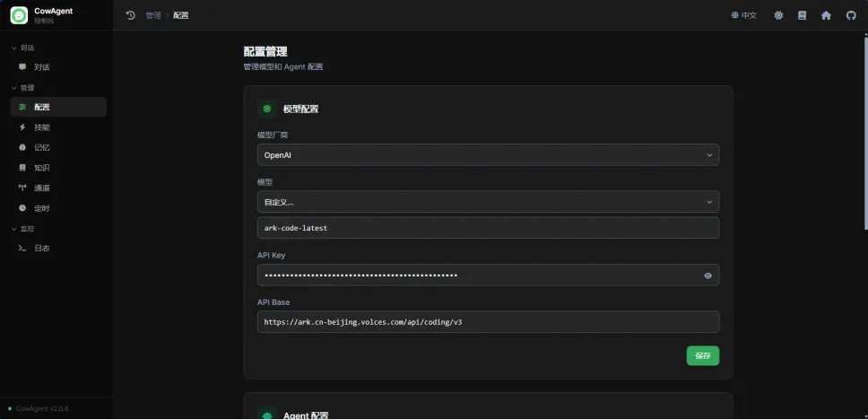This screenshot has width=868, height=420.
Task: Open the 定时 sidebar item
Action: click(x=58, y=208)
